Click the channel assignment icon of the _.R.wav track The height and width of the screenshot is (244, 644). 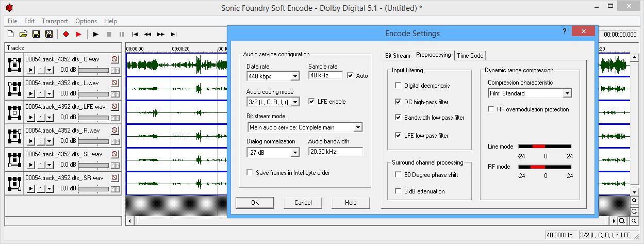(x=15, y=136)
